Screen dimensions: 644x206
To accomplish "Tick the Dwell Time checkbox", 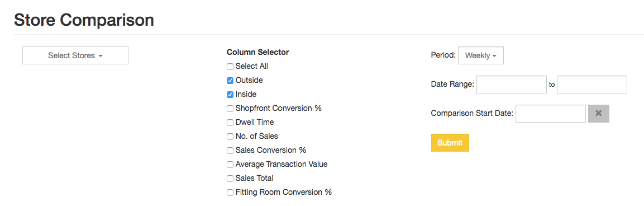I will point(230,123).
